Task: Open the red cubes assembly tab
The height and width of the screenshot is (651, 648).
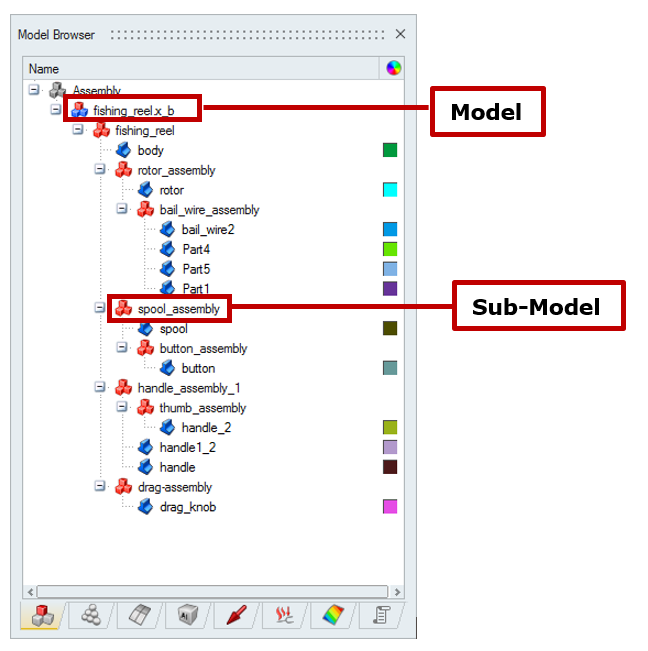Action: (39, 617)
